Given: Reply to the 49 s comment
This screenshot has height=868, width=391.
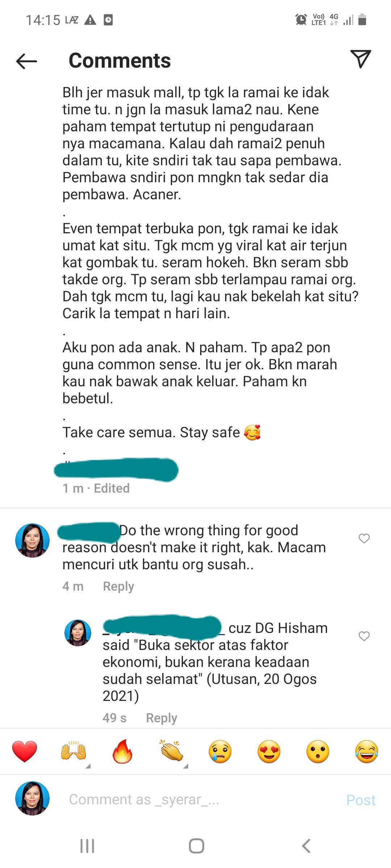Looking at the screenshot, I should tap(161, 718).
